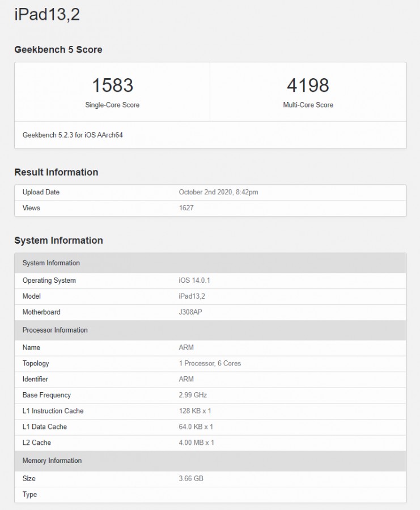The height and width of the screenshot is (510, 420).
Task: Click the Geekbench 5 Score heading
Action: (x=58, y=50)
